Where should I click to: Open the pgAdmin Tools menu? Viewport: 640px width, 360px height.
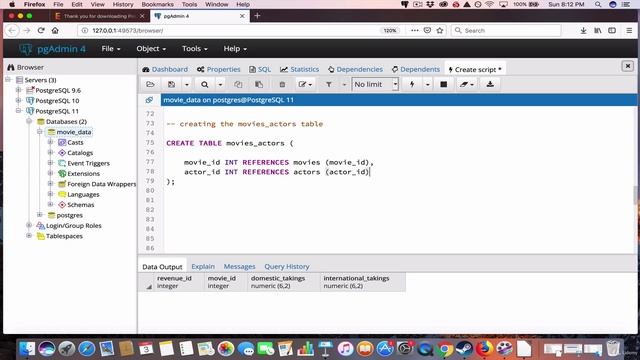tap(195, 49)
